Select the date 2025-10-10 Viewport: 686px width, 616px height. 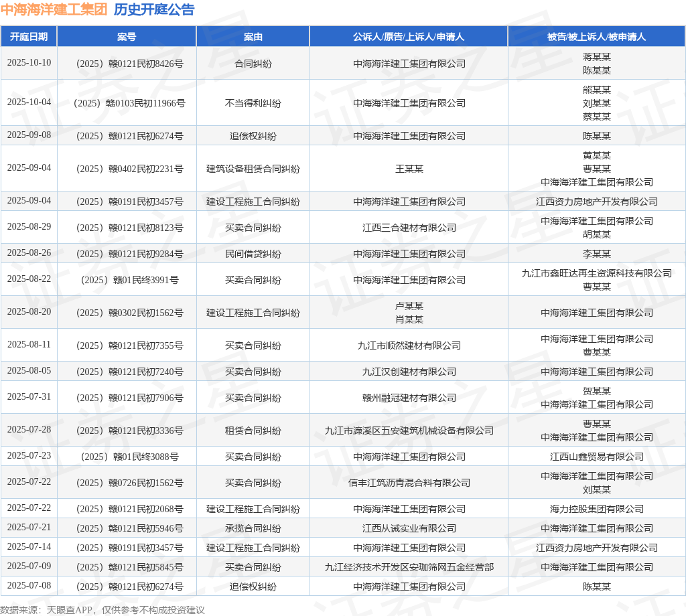point(29,62)
